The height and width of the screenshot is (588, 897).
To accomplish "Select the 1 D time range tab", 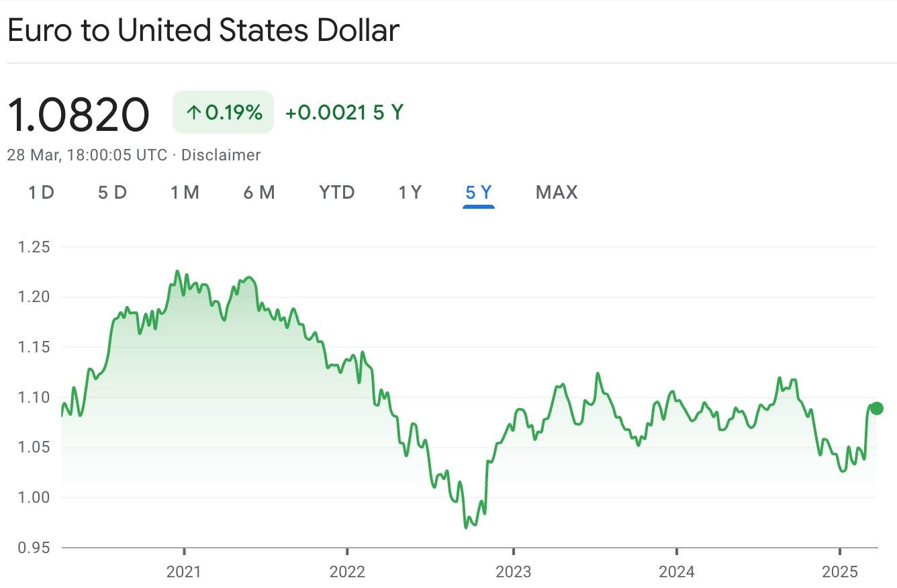I will [41, 193].
